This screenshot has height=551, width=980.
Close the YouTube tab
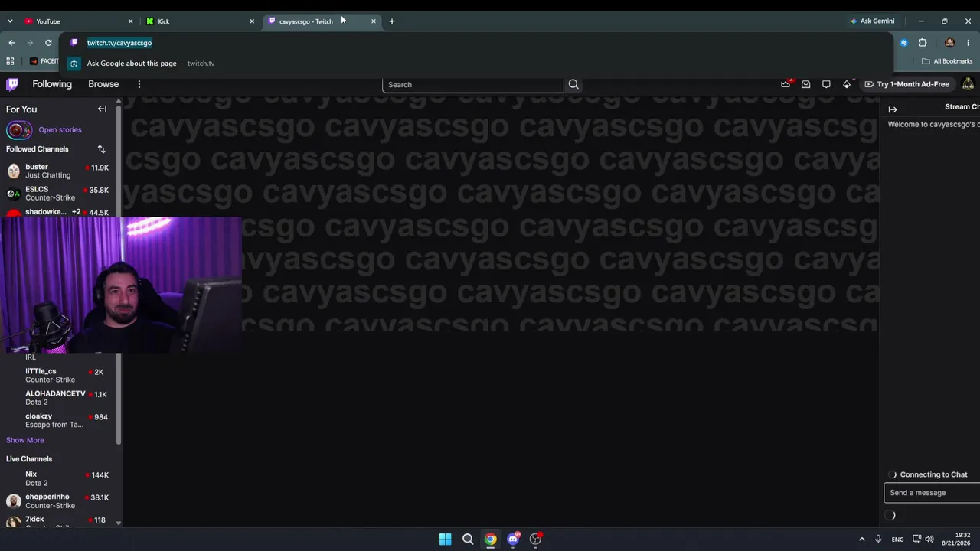130,21
